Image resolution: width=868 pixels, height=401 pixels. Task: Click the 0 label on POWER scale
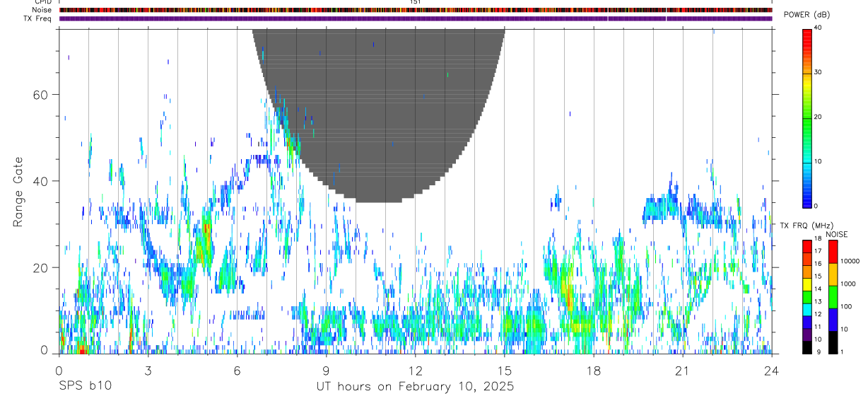(817, 206)
